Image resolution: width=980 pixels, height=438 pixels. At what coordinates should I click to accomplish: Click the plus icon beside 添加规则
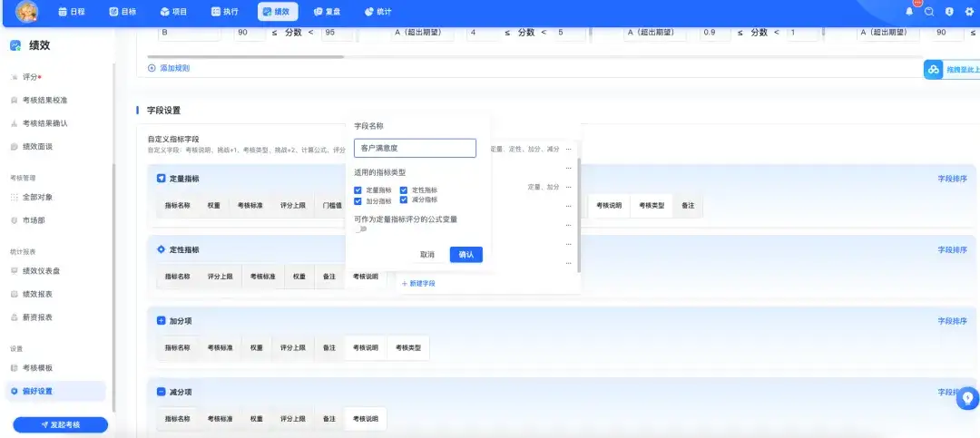[x=152, y=68]
